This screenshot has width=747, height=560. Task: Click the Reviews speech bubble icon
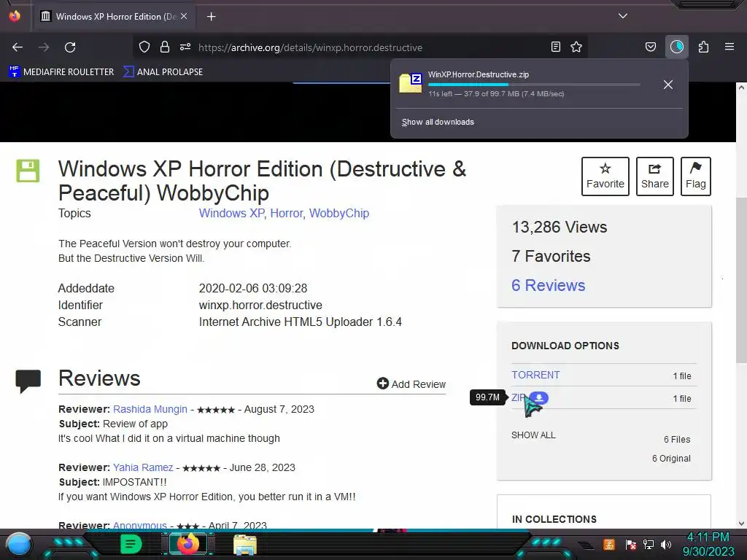click(x=28, y=381)
